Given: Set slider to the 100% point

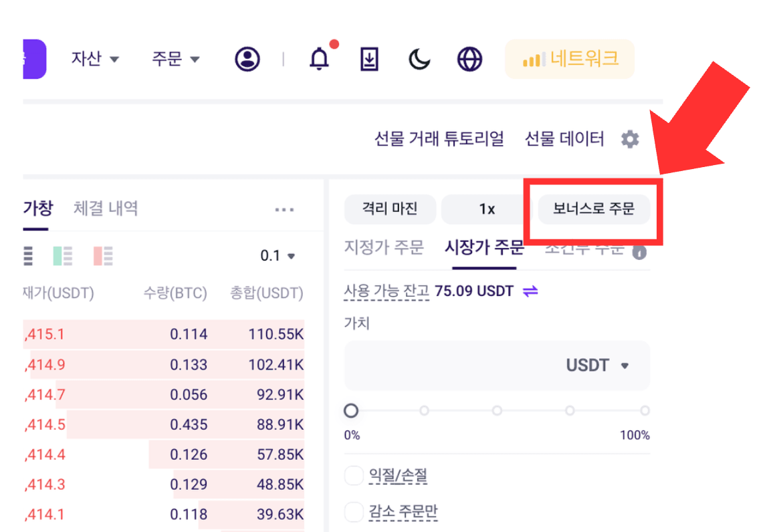Looking at the screenshot, I should click(x=645, y=410).
